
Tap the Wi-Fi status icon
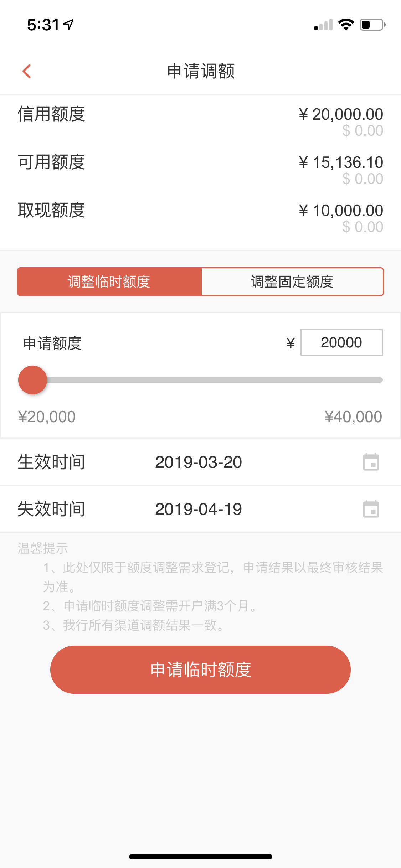click(x=346, y=25)
